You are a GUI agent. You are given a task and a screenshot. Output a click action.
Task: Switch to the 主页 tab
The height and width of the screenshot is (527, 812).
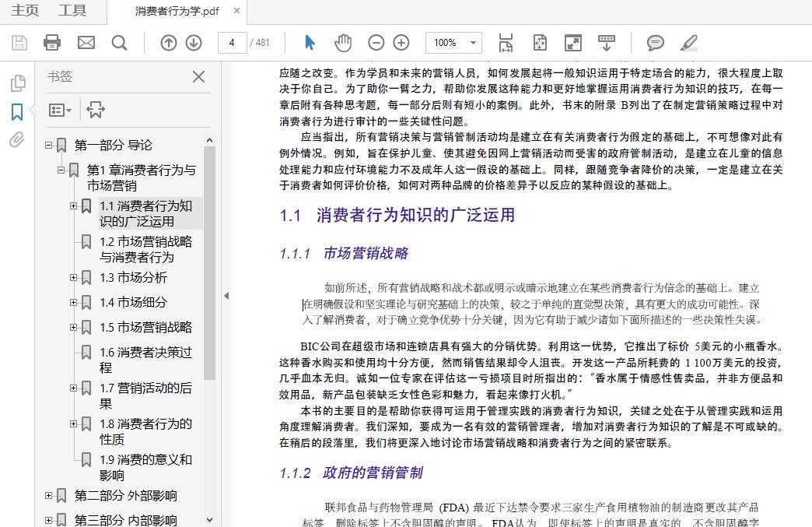tap(26, 11)
